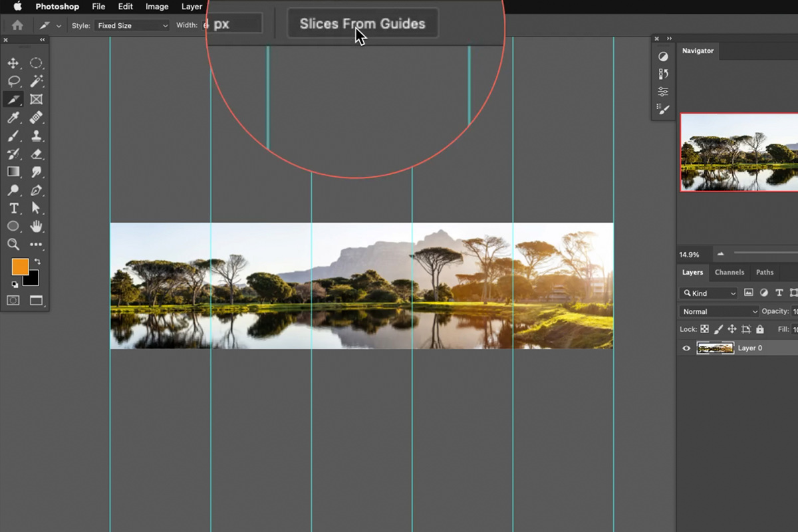Viewport: 798px width, 532px height.
Task: Click the foreground color swatch
Action: pos(21,267)
